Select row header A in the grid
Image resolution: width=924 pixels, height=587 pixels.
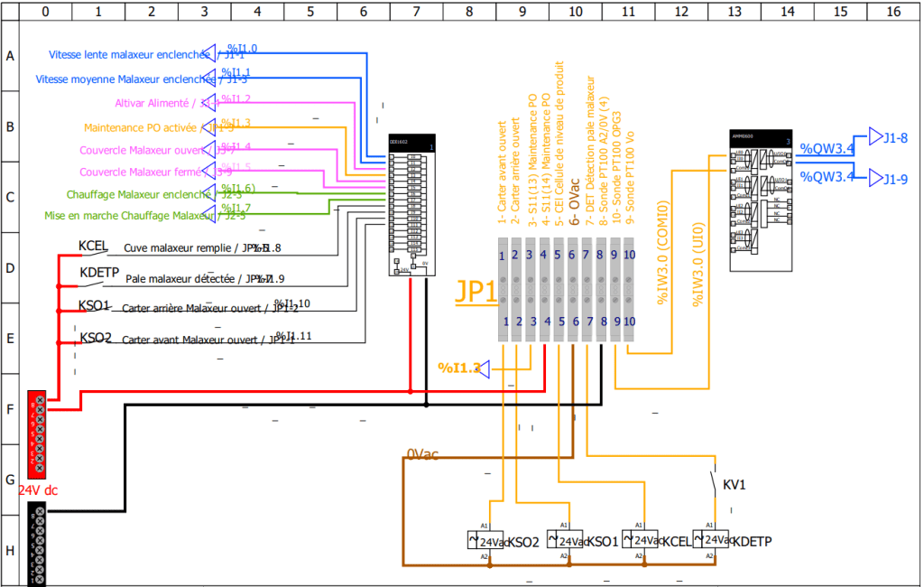coord(10,56)
